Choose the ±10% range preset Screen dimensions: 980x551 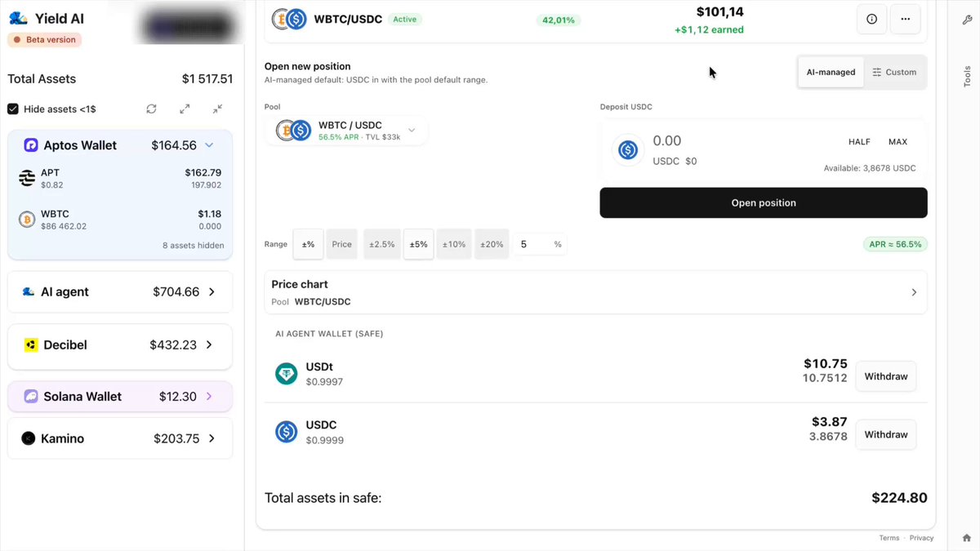point(454,244)
